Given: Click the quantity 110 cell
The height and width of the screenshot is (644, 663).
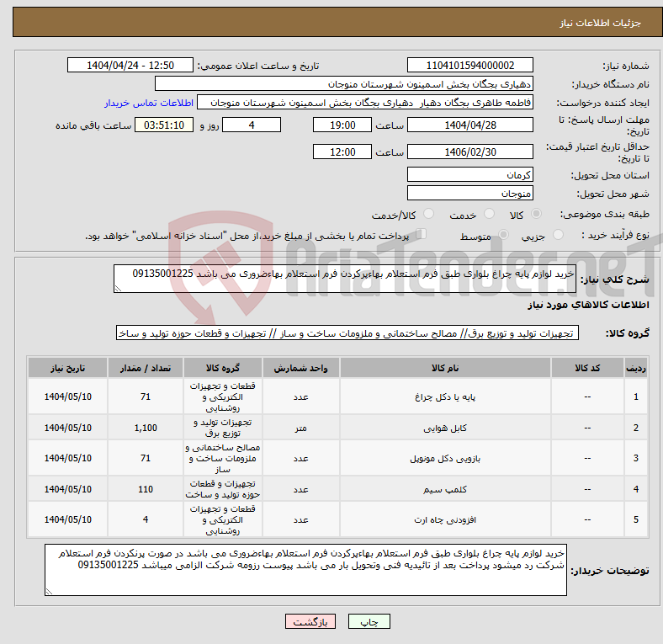Looking at the screenshot, I should click(146, 489).
